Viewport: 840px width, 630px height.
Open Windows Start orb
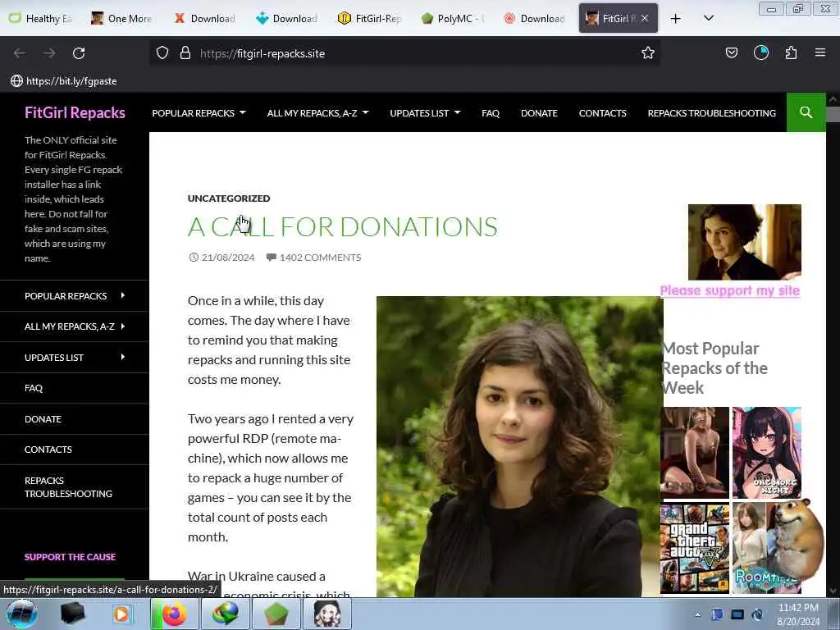pos(21,614)
